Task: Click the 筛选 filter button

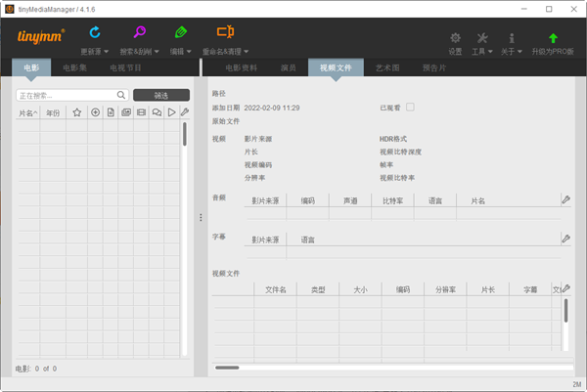Action: 161,95
